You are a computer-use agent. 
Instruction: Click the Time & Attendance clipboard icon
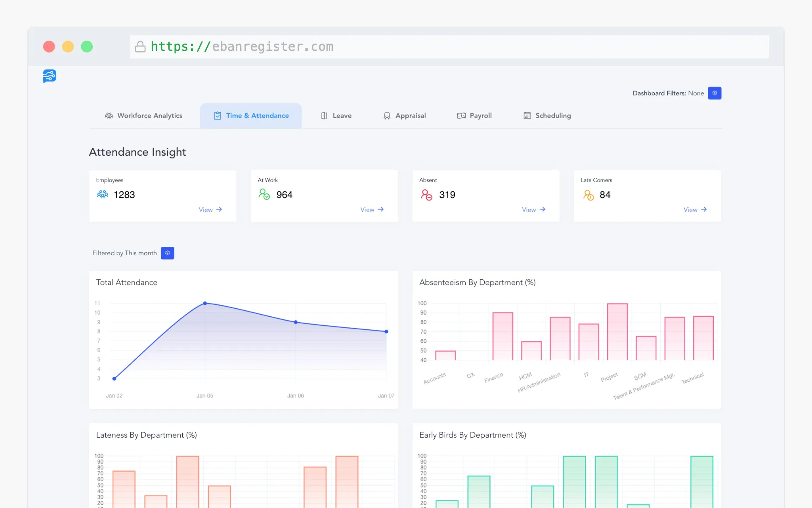218,115
